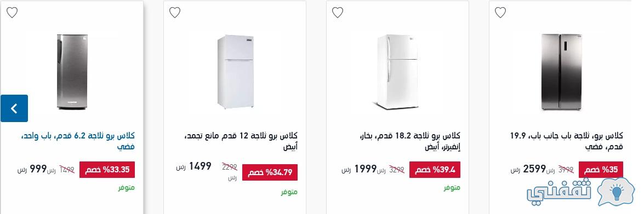644x214 pixels.
Task: Click the blue carousel arrow button
Action: (14, 108)
